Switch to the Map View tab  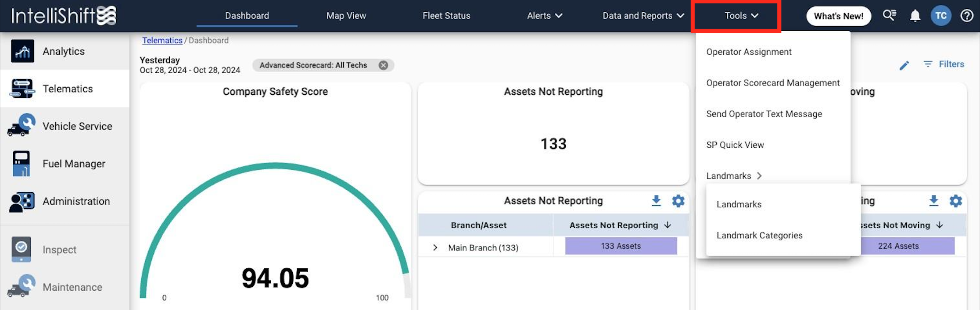pyautogui.click(x=346, y=16)
